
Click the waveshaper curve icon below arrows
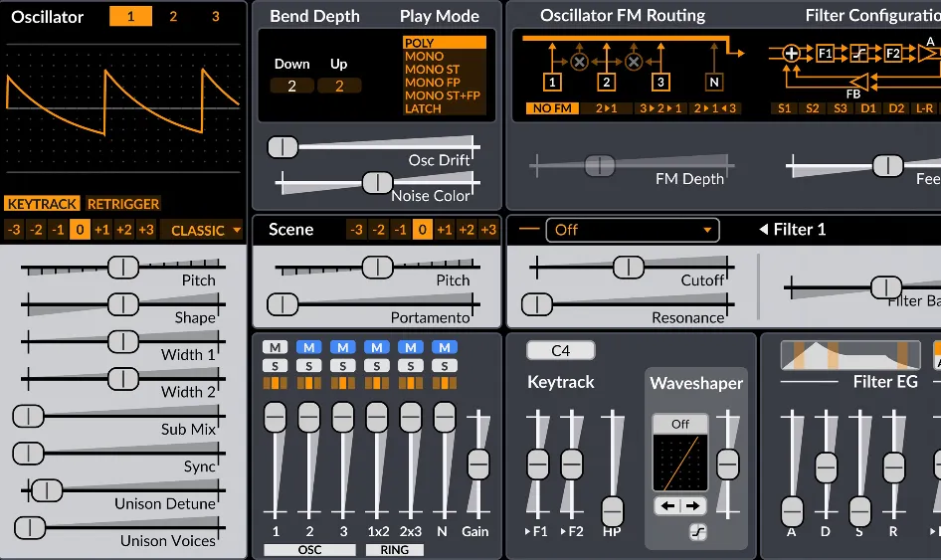coord(698,532)
